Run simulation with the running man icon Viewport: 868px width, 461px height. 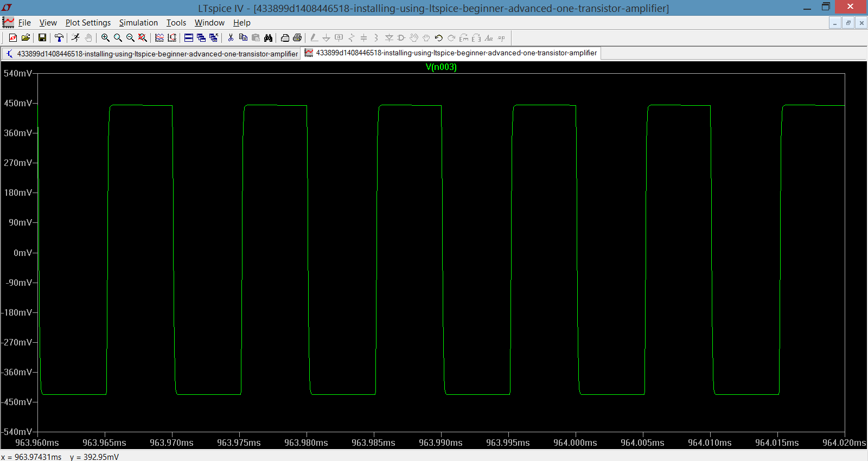(x=75, y=37)
